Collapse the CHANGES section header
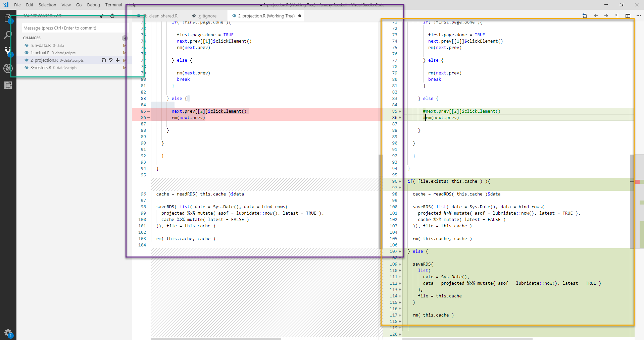The width and height of the screenshot is (644, 340). pos(32,38)
